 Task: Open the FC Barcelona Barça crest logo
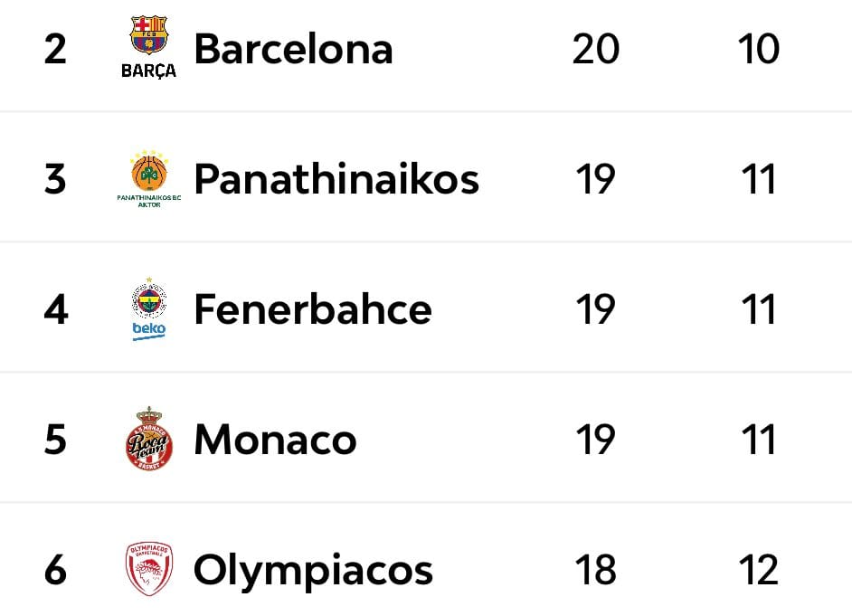149,47
